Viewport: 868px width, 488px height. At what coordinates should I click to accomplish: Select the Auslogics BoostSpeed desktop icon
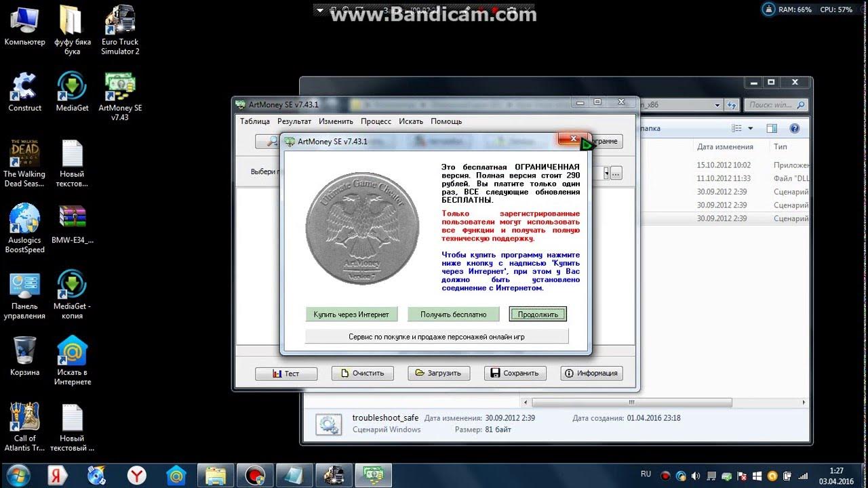(25, 228)
